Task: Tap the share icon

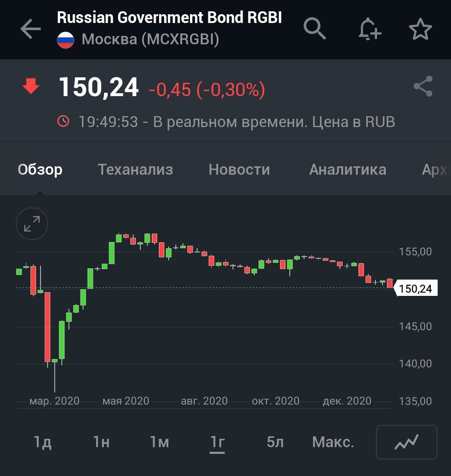Action: pyautogui.click(x=423, y=87)
